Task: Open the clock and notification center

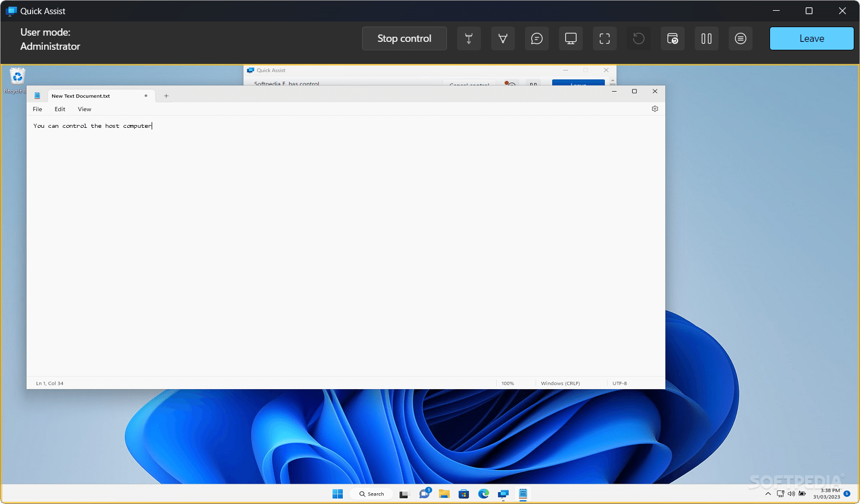Action: point(827,493)
